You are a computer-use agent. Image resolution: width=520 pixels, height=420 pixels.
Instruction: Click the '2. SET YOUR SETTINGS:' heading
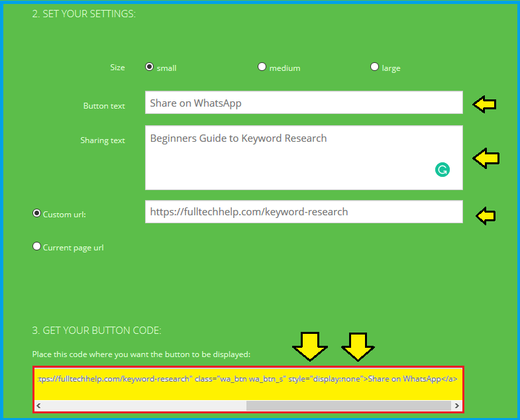pyautogui.click(x=84, y=14)
